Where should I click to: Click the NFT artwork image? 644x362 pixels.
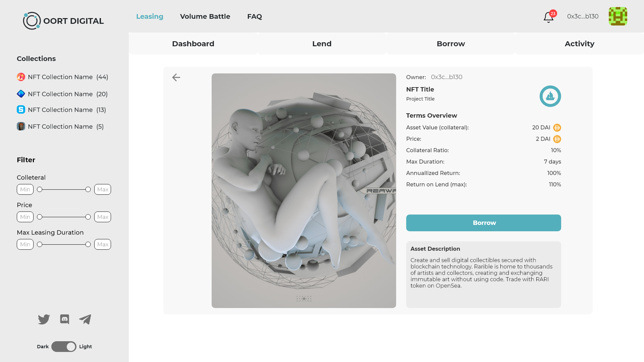click(304, 191)
